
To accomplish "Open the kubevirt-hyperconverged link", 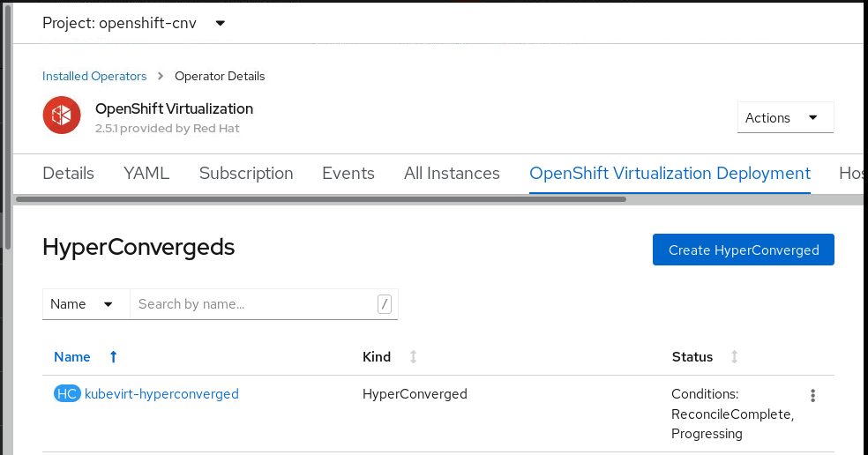I will click(161, 394).
